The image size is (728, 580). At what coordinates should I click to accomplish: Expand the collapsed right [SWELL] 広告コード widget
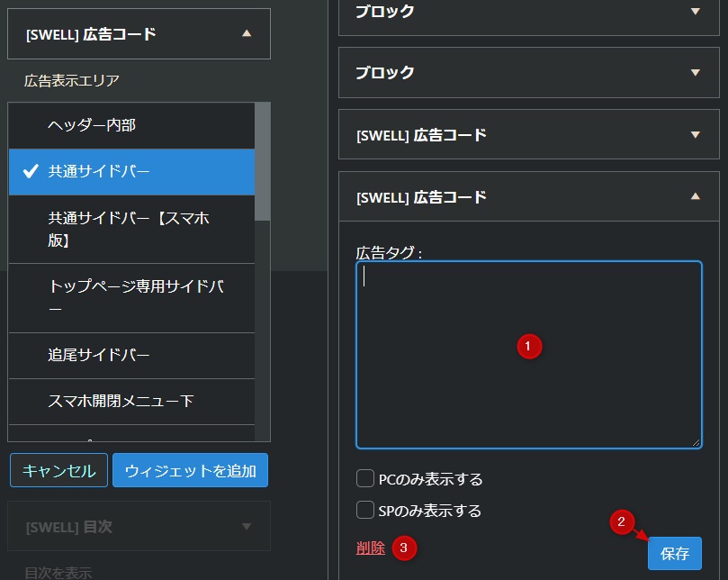(695, 135)
